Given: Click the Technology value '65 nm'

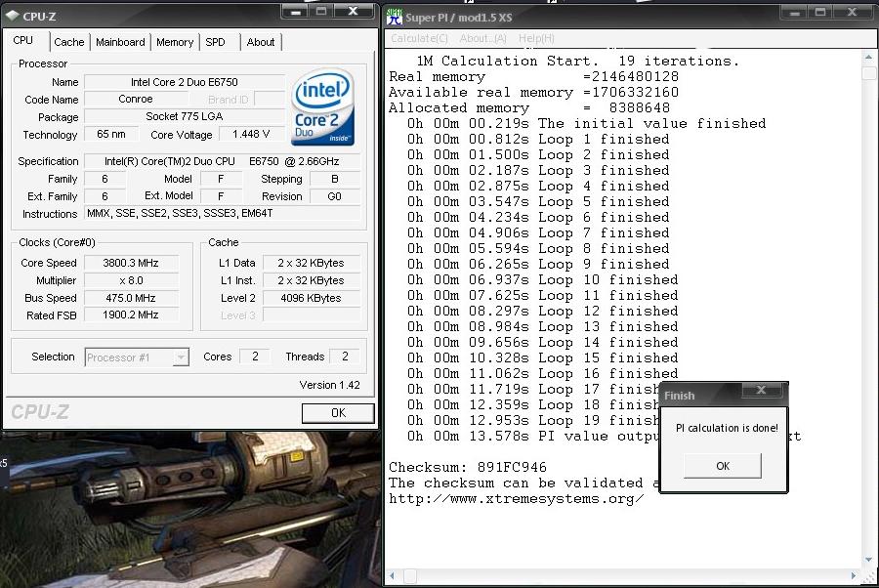Looking at the screenshot, I should tap(111, 134).
